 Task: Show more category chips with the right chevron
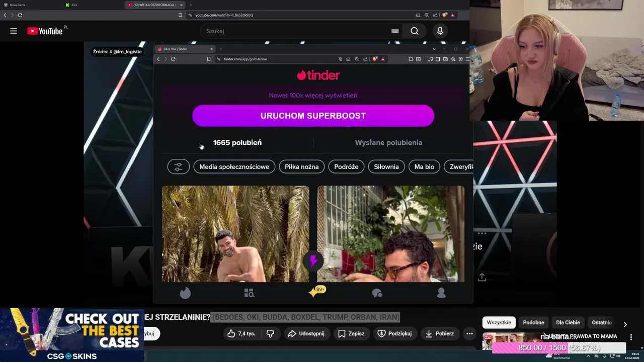pyautogui.click(x=625, y=324)
